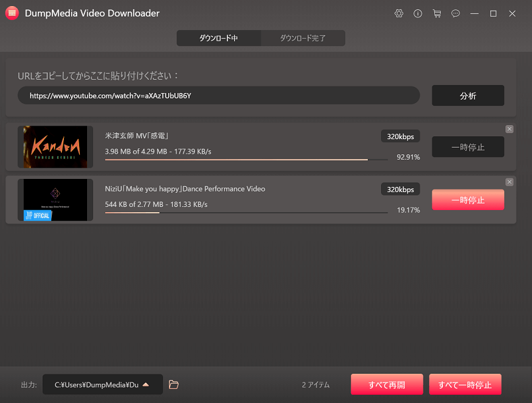532x403 pixels.
Task: Click 320kbps badge on NiziU item
Action: click(x=400, y=190)
